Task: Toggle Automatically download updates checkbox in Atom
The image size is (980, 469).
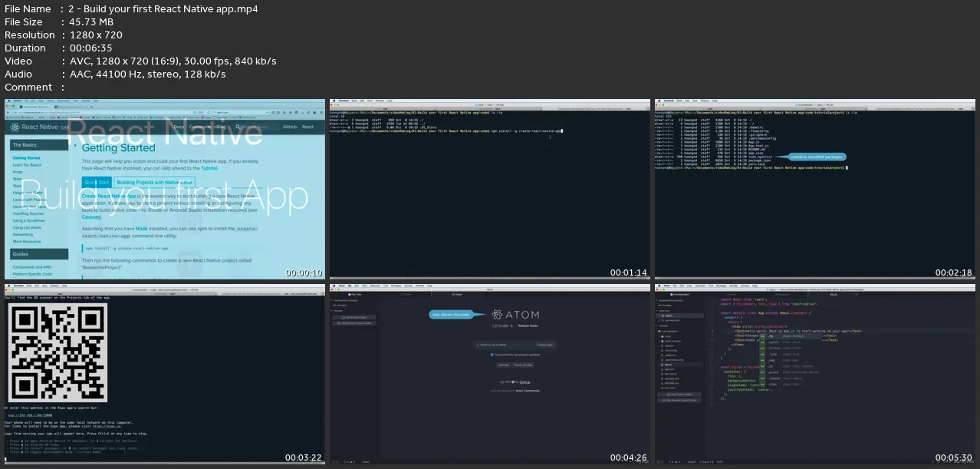Action: 492,355
